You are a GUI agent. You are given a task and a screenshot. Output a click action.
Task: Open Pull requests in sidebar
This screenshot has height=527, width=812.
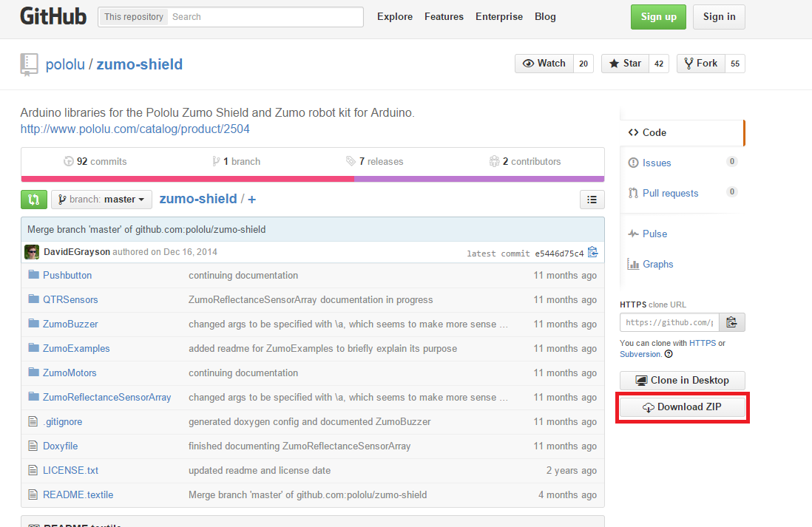click(x=670, y=193)
